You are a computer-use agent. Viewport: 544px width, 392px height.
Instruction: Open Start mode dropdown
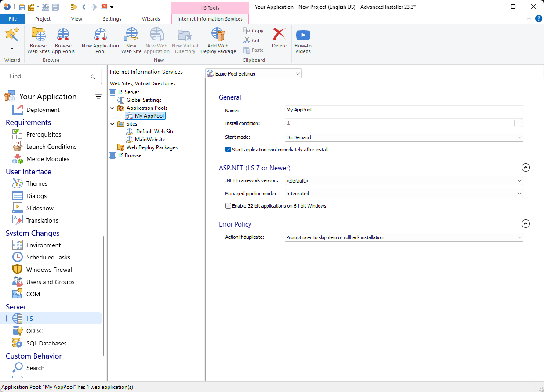404,137
